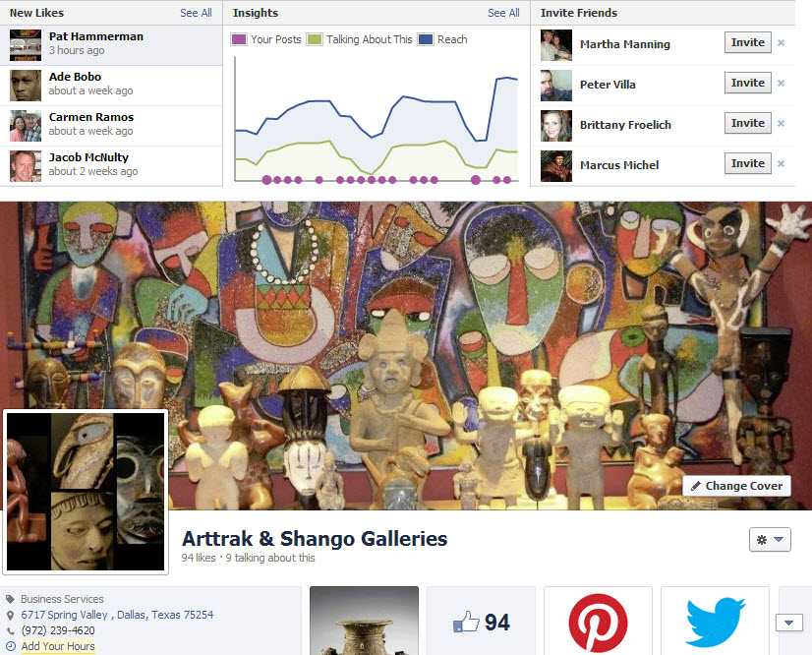
Task: Click the purple Your Posts legend swatch
Action: (x=239, y=39)
